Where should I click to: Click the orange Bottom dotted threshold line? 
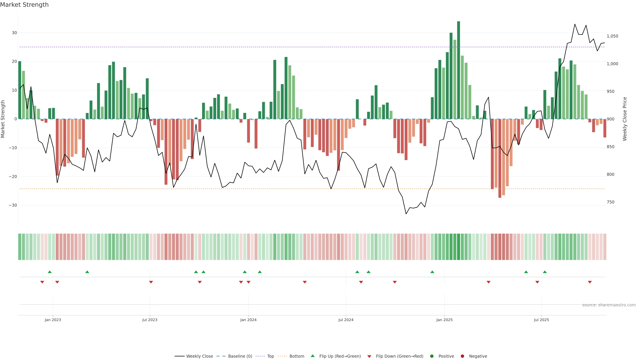tap(250, 189)
